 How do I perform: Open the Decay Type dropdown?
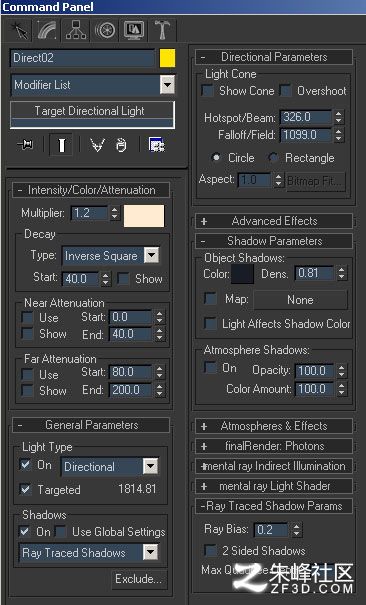point(152,255)
